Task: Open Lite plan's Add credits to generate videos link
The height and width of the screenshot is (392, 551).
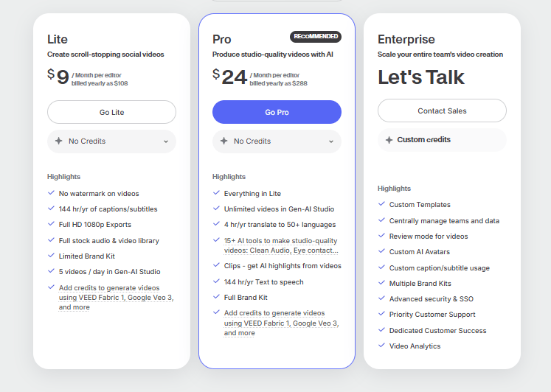Action: click(116, 298)
